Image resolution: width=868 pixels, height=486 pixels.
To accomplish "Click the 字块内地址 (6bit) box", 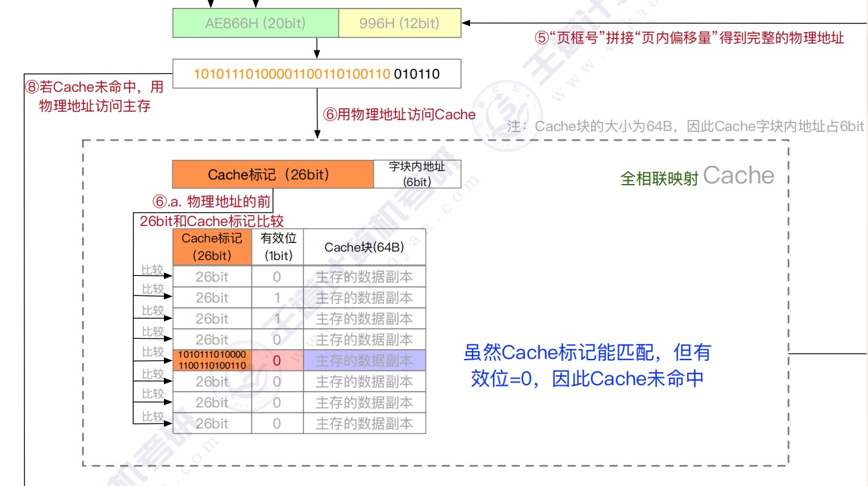I will (417, 174).
